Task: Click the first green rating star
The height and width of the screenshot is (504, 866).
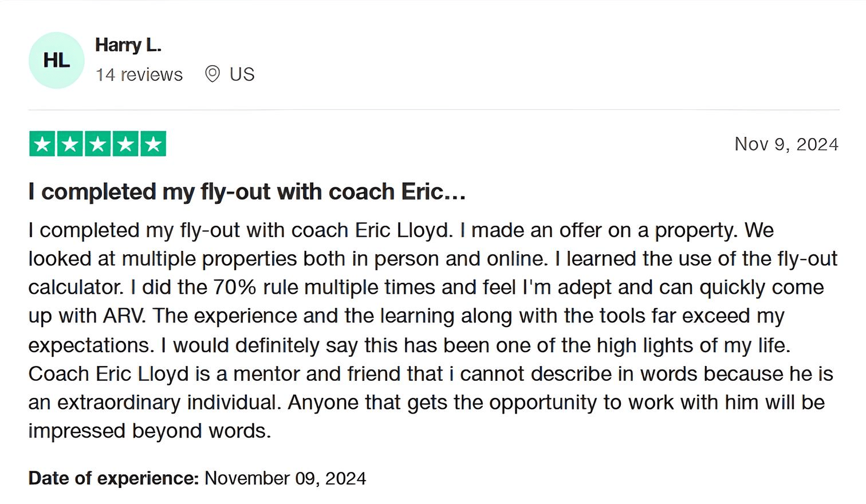Action: pos(42,144)
